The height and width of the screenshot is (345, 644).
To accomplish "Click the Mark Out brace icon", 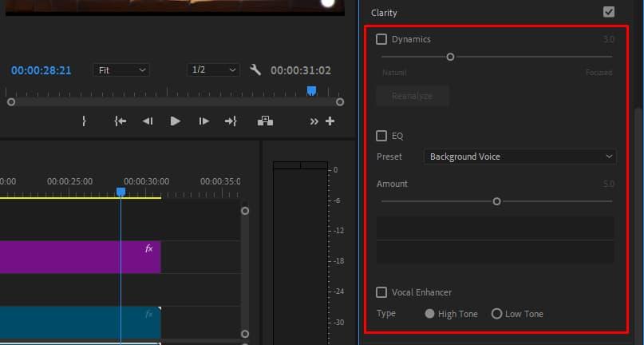I will point(84,121).
